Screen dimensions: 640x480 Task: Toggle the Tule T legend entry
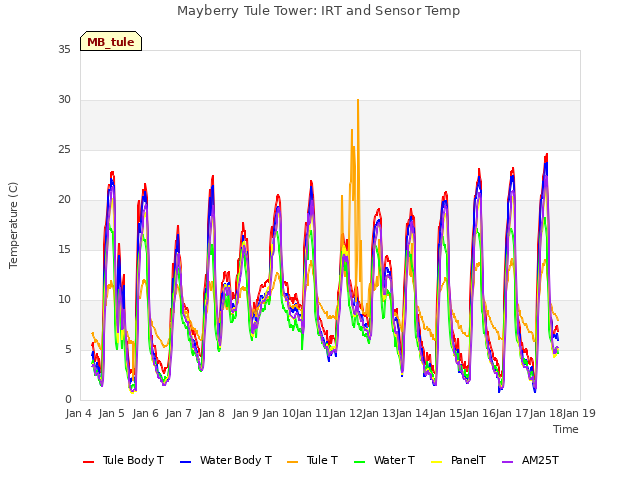pos(313,460)
